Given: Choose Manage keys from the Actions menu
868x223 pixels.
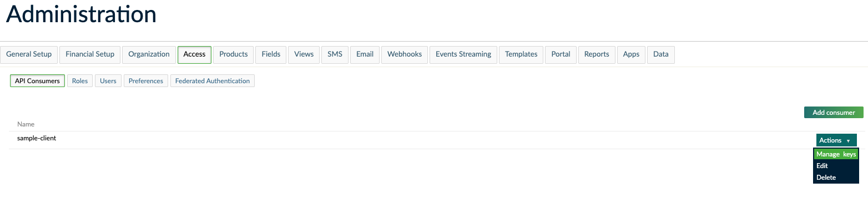Looking at the screenshot, I should [x=836, y=154].
